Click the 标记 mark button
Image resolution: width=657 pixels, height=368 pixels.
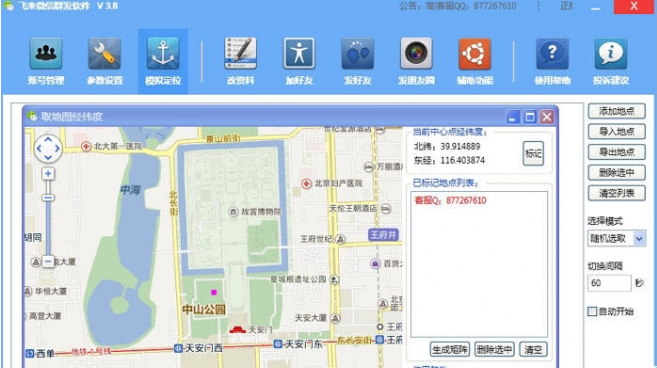click(533, 153)
